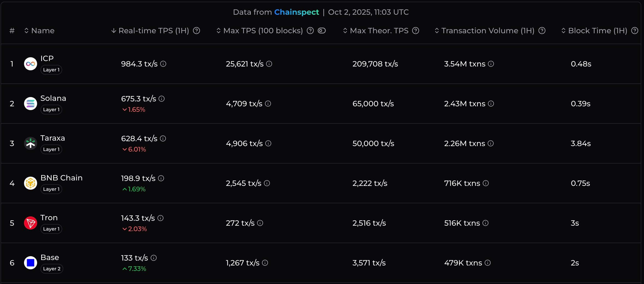Click the BNB Chain logo icon
This screenshot has width=644, height=284.
click(x=31, y=183)
